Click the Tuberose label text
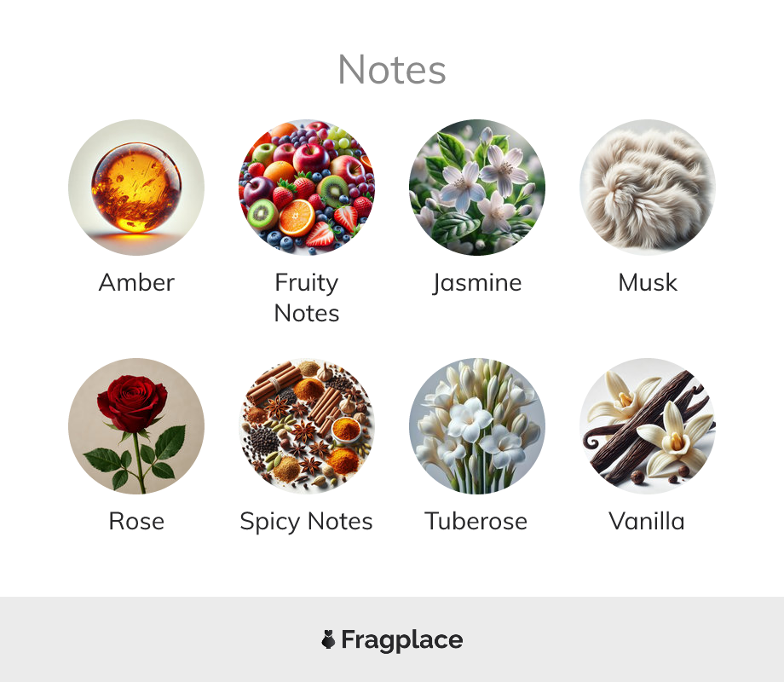The image size is (784, 682). 476,522
